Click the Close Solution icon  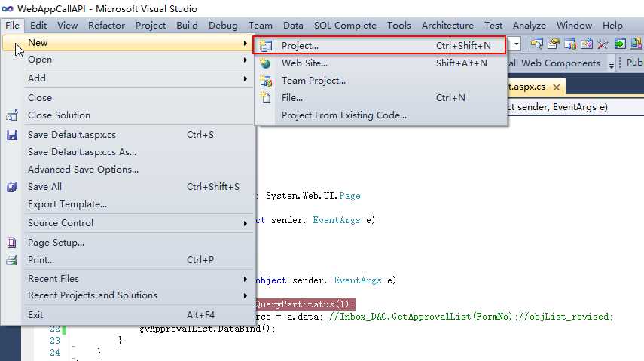12,115
